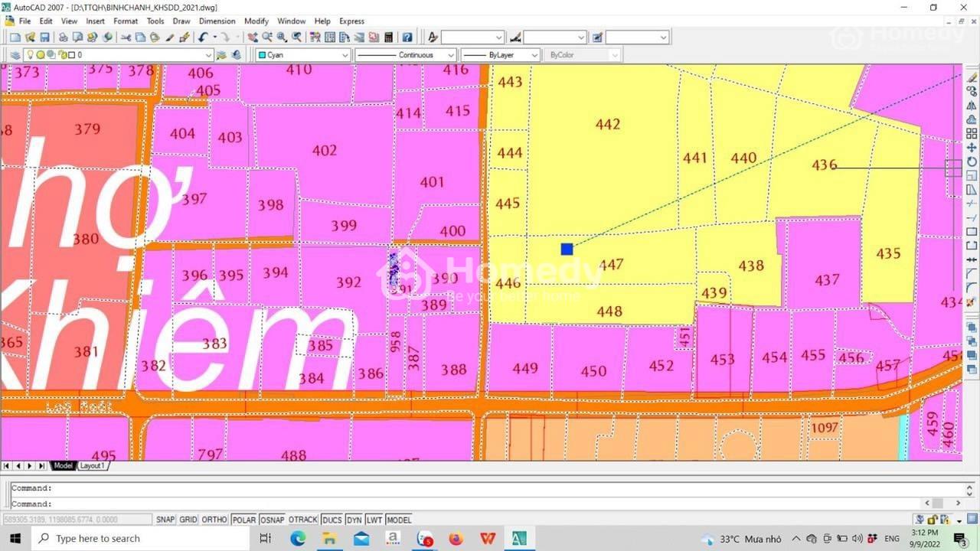Select the Array tool in Modify toolbar
The width and height of the screenshot is (980, 551).
972,133
